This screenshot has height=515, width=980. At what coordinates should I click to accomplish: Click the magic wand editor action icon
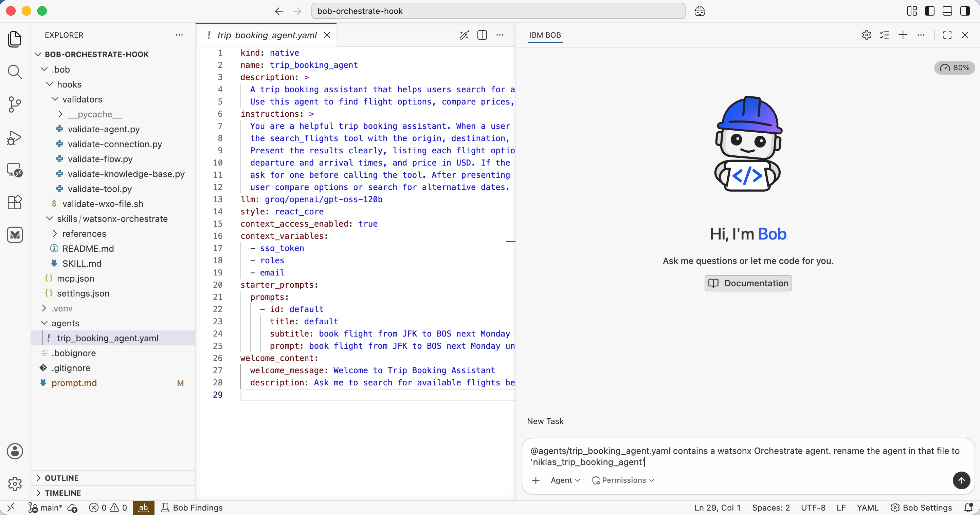tap(464, 35)
